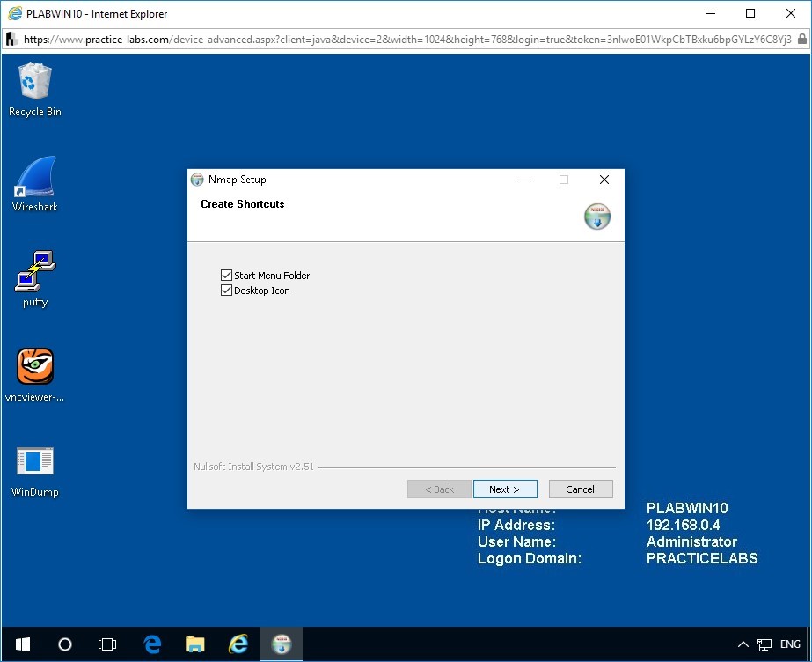Show hidden system tray icons

tap(743, 644)
